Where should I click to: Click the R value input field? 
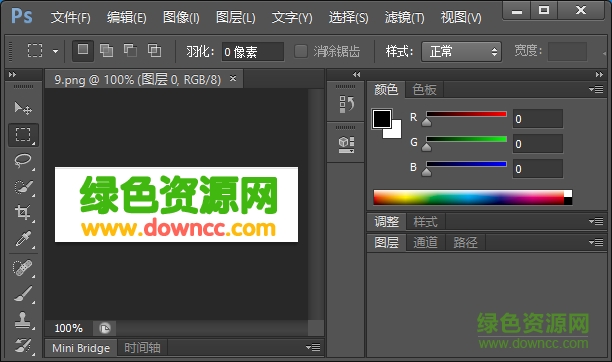(x=537, y=119)
